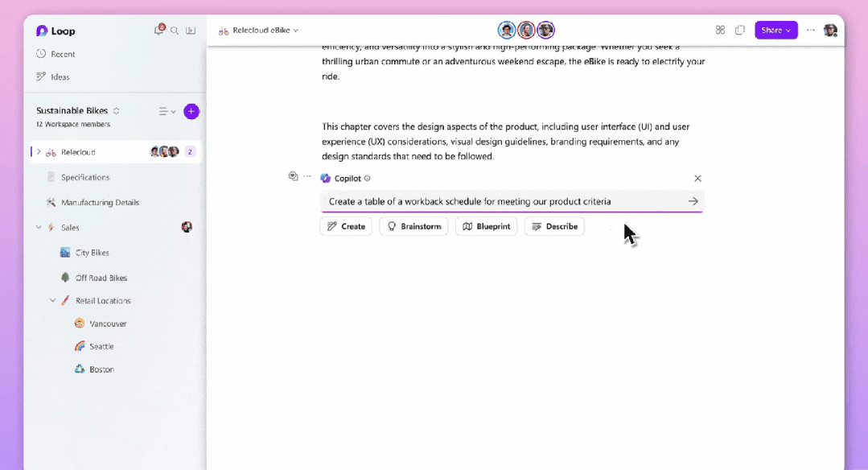Click Copilot info icon
The height and width of the screenshot is (470, 868).
pos(367,178)
